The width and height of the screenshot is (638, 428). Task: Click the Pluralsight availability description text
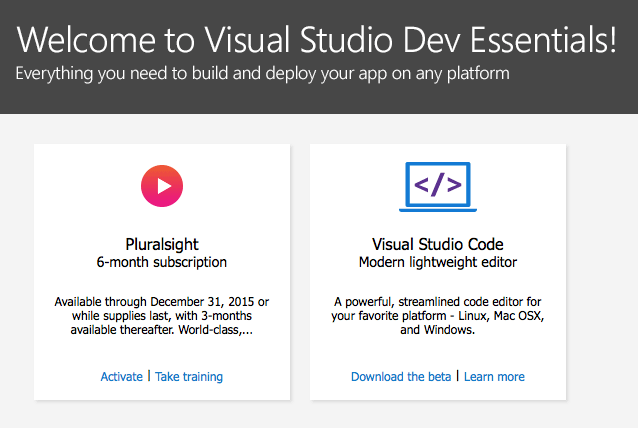coord(162,316)
